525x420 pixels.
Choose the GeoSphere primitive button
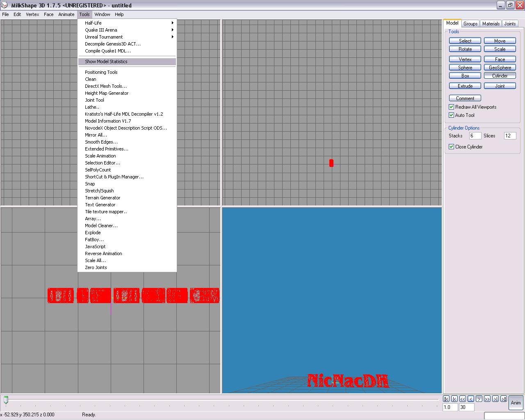pos(500,68)
